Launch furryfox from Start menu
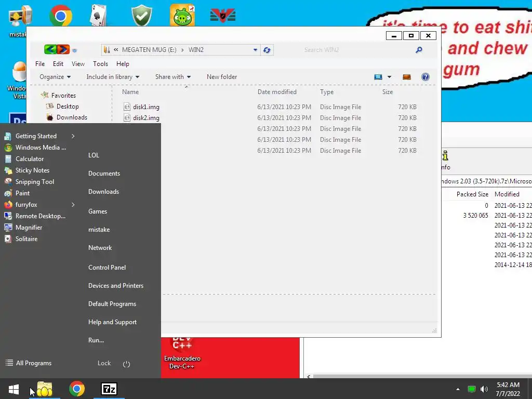This screenshot has height=399, width=532. click(x=26, y=205)
